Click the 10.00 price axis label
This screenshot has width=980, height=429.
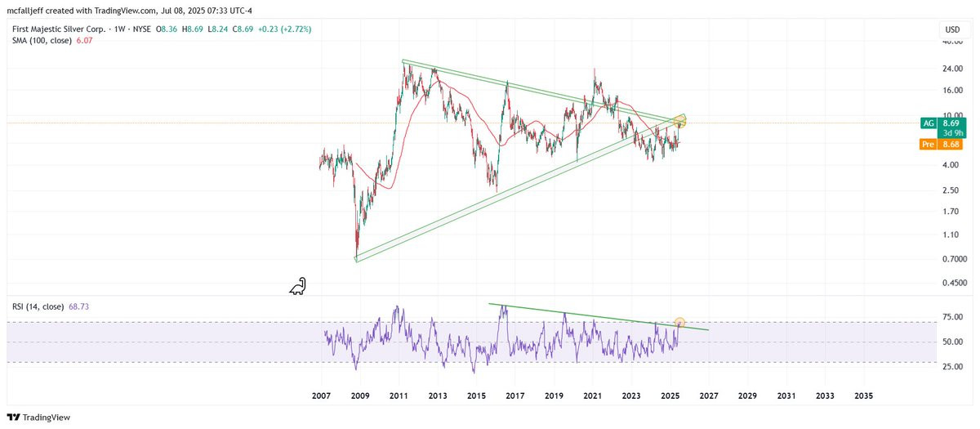coord(952,115)
